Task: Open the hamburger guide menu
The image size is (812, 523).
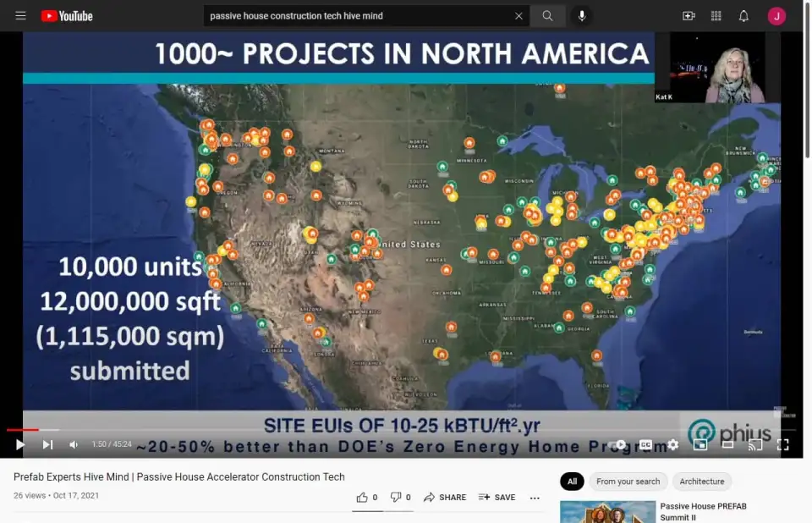Action: coord(20,16)
